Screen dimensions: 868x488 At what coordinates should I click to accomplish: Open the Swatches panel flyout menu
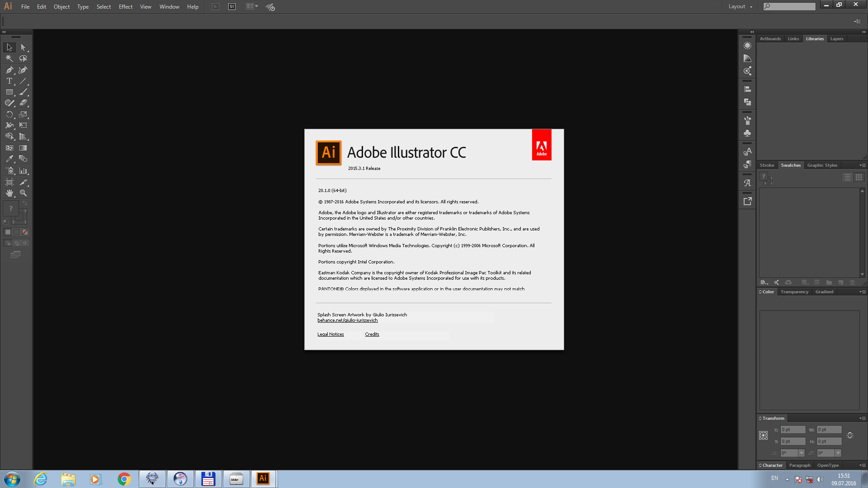coord(863,165)
